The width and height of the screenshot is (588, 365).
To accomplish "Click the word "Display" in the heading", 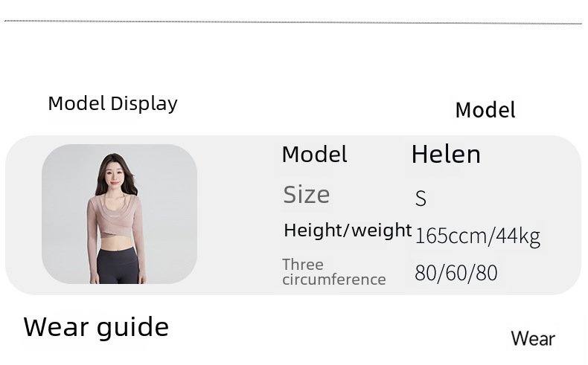I will point(144,103).
